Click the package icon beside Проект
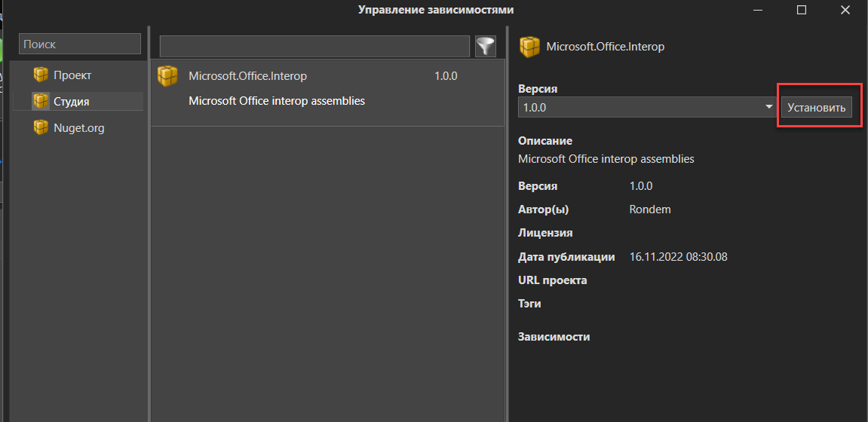Viewport: 868px width, 422px height. 41,75
